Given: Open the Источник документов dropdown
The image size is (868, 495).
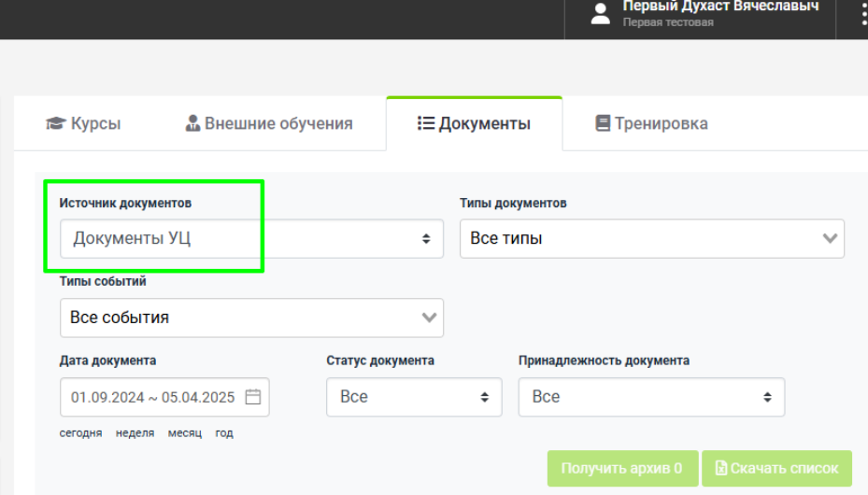Looking at the screenshot, I should tap(251, 238).
